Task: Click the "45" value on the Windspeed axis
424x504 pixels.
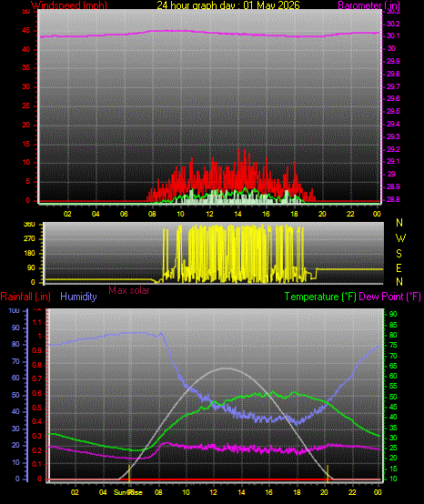Action: pos(25,31)
